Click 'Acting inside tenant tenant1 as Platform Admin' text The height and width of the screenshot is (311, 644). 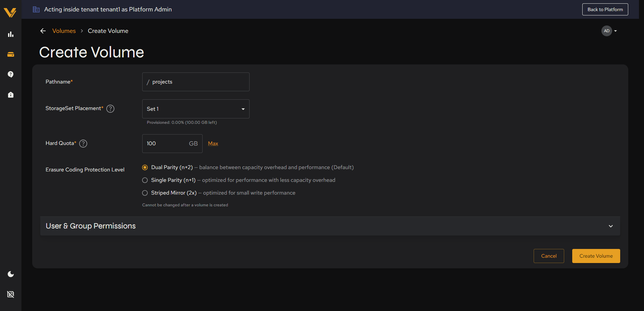[108, 9]
